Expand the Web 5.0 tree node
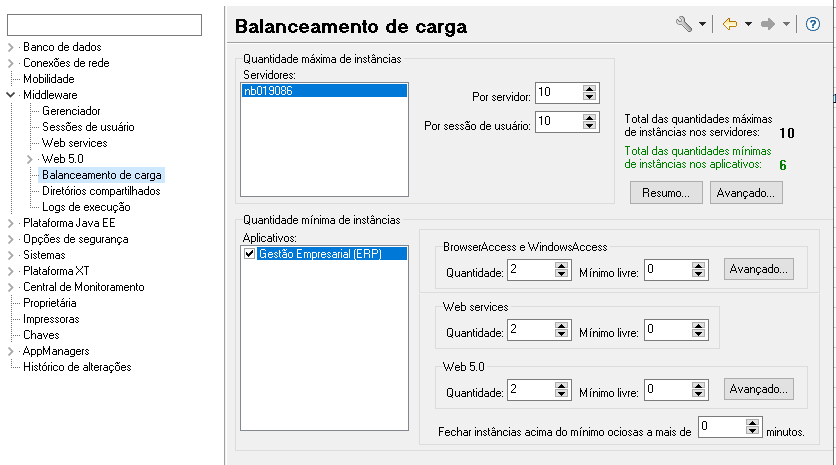This screenshot has width=836, height=465. [29, 159]
